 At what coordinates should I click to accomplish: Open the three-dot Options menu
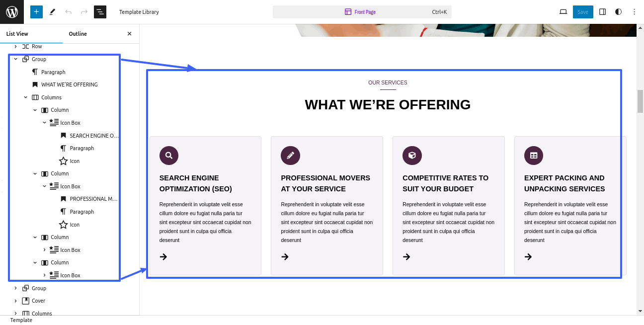pos(634,12)
